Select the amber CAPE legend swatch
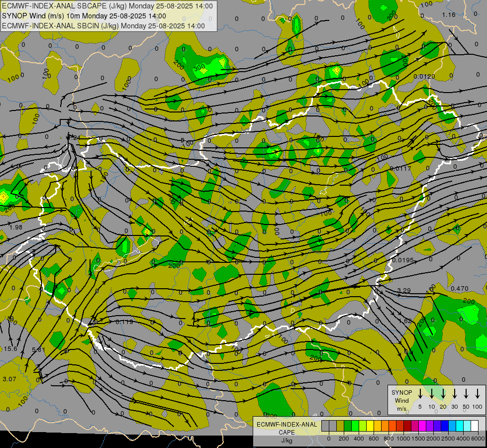 pos(378,426)
